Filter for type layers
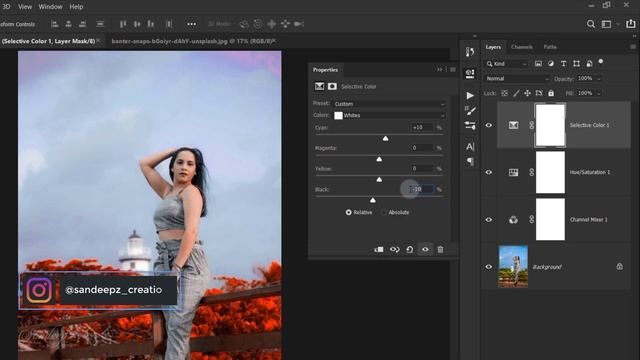 point(564,64)
